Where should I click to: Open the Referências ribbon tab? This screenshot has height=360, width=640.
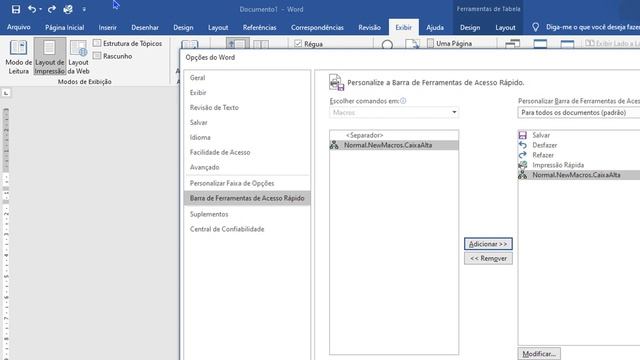[259, 27]
